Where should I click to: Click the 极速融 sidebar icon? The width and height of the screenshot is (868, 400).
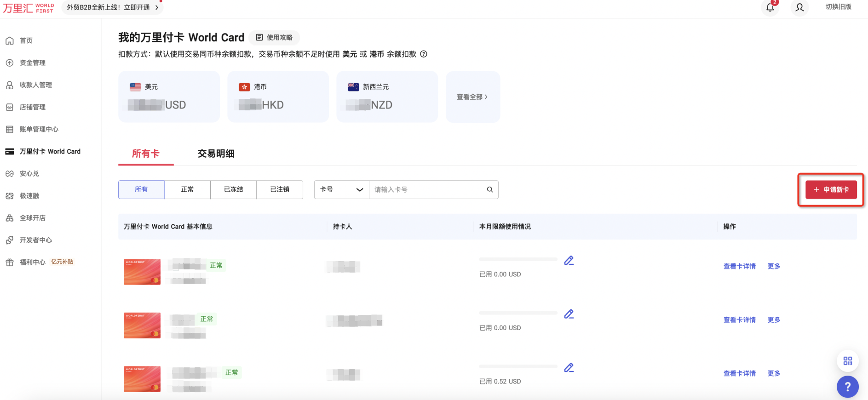10,196
